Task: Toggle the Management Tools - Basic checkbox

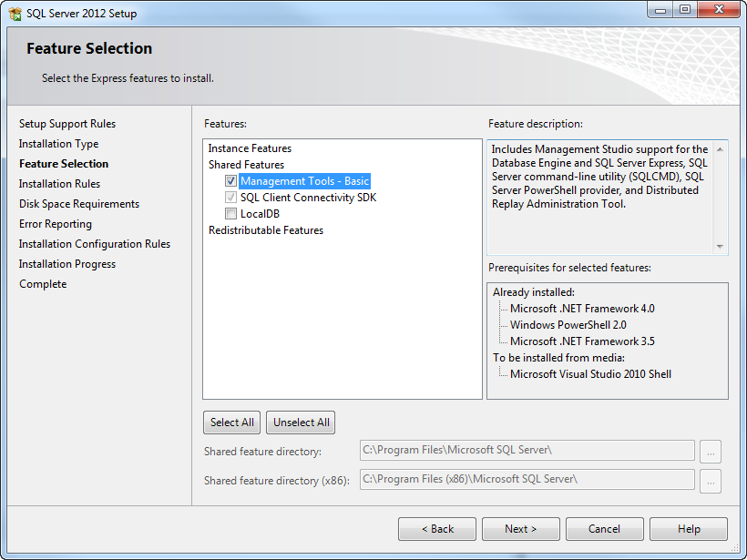Action: [231, 181]
